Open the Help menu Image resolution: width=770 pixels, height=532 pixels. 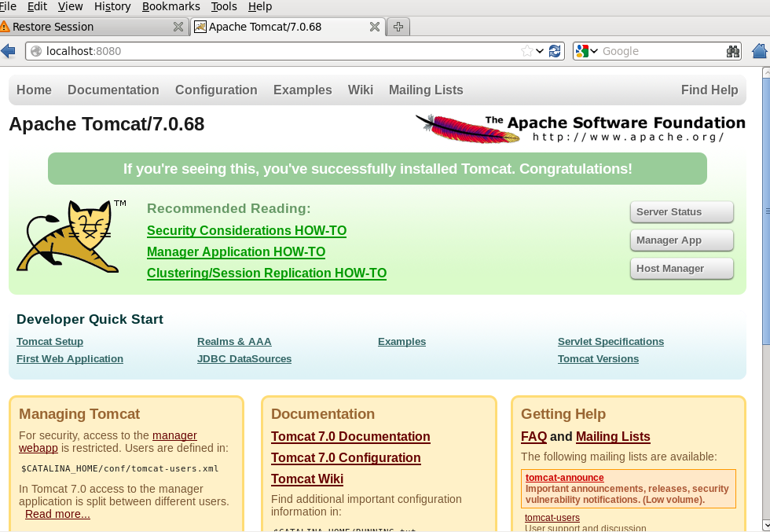(x=260, y=6)
